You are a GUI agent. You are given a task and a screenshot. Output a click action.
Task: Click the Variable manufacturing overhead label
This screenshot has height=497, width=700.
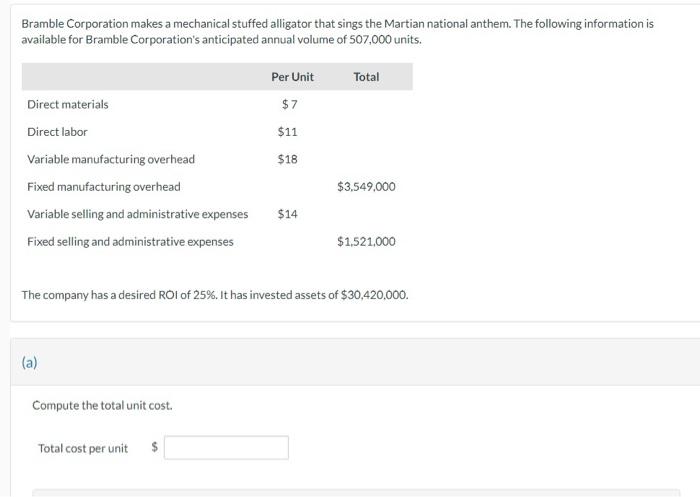click(111, 159)
